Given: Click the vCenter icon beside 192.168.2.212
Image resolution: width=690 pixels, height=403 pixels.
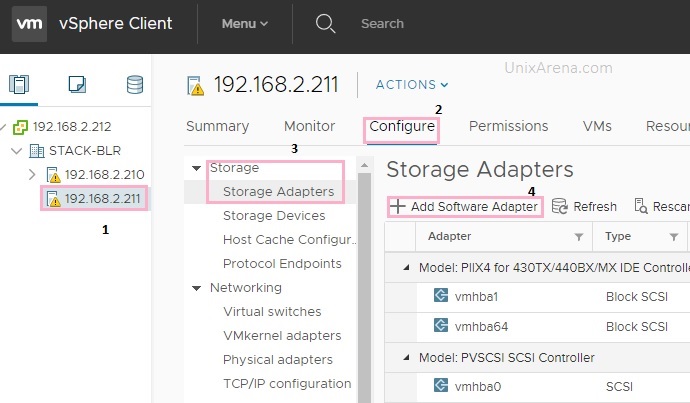Looking at the screenshot, I should [20, 127].
